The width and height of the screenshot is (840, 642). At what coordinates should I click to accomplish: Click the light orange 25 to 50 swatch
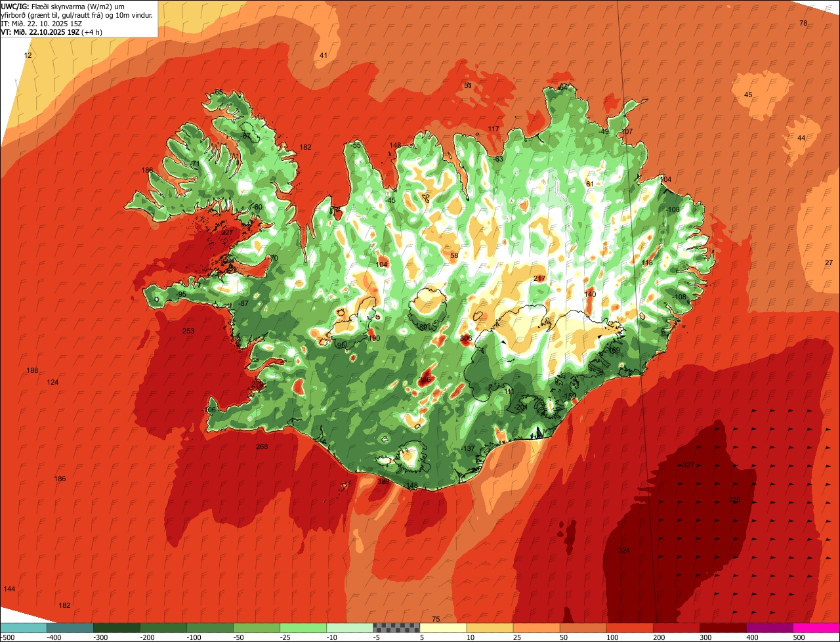[x=536, y=628]
